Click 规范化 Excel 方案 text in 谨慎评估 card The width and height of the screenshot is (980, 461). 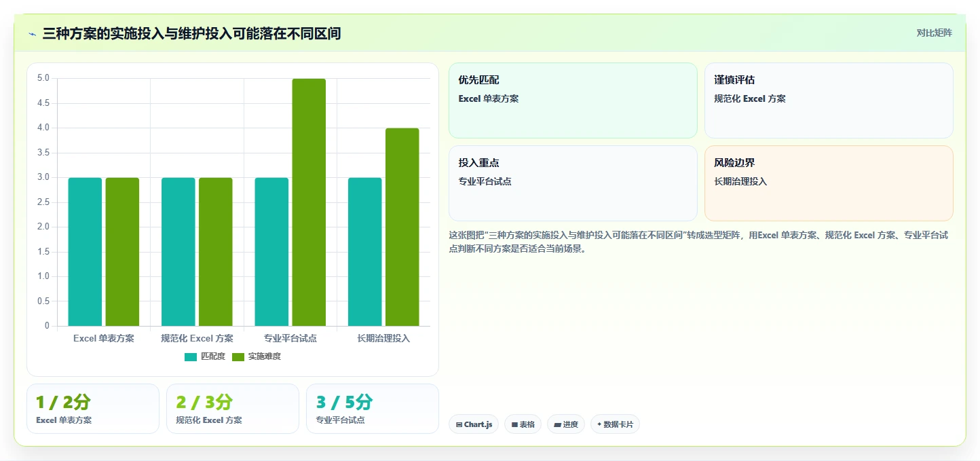[x=750, y=98]
